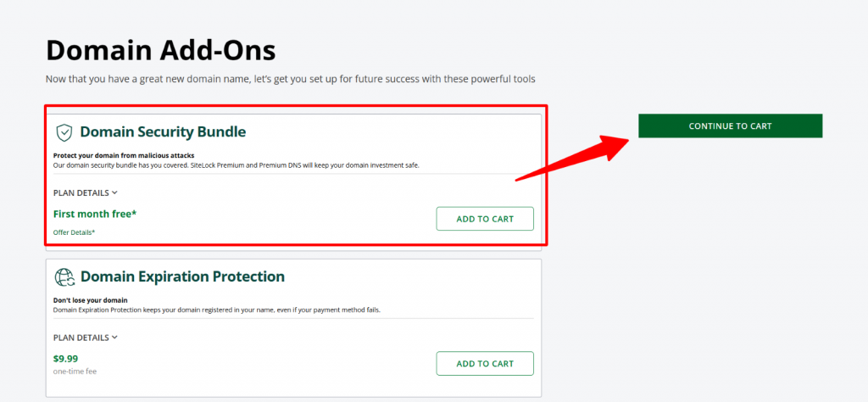Click the "Domain Expiration Protection" heading
This screenshot has width=868, height=402.
(x=182, y=276)
